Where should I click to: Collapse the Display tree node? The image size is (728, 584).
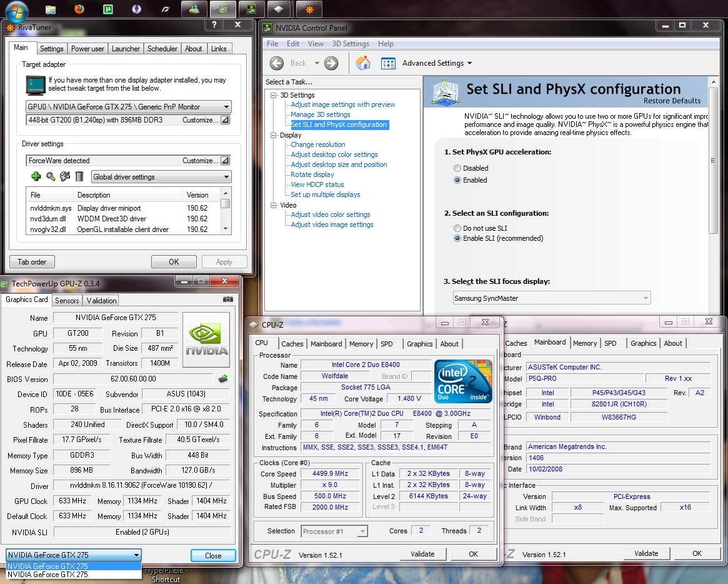(x=274, y=135)
